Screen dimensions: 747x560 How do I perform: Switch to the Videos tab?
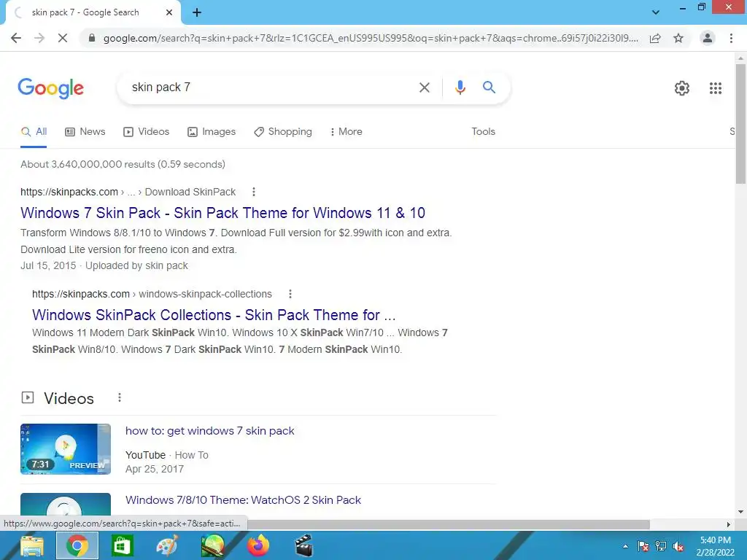click(146, 132)
